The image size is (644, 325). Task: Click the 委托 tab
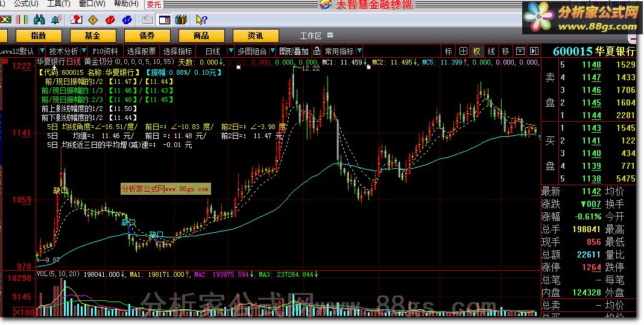[154, 4]
